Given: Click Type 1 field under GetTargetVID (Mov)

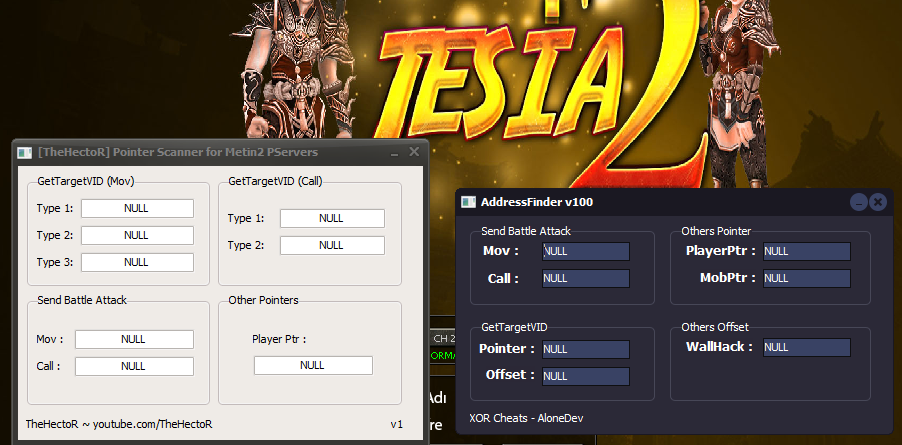Looking at the screenshot, I should pyautogui.click(x=137, y=208).
